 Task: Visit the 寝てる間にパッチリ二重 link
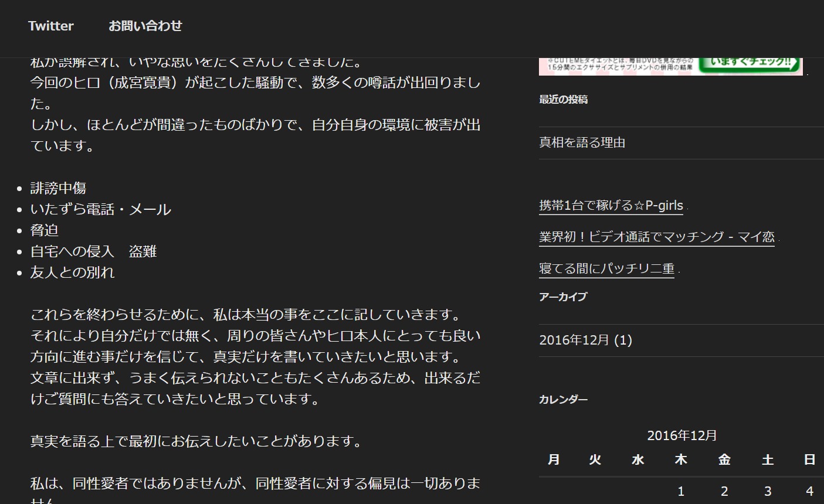click(x=606, y=268)
